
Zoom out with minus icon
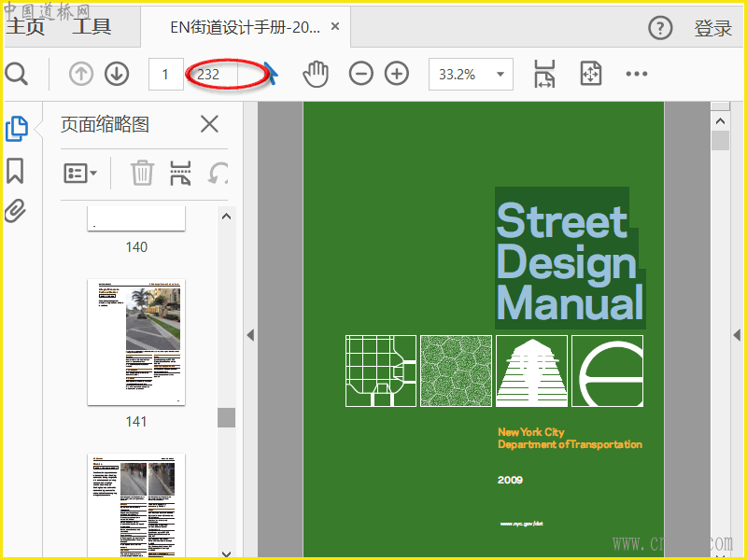pyautogui.click(x=361, y=74)
